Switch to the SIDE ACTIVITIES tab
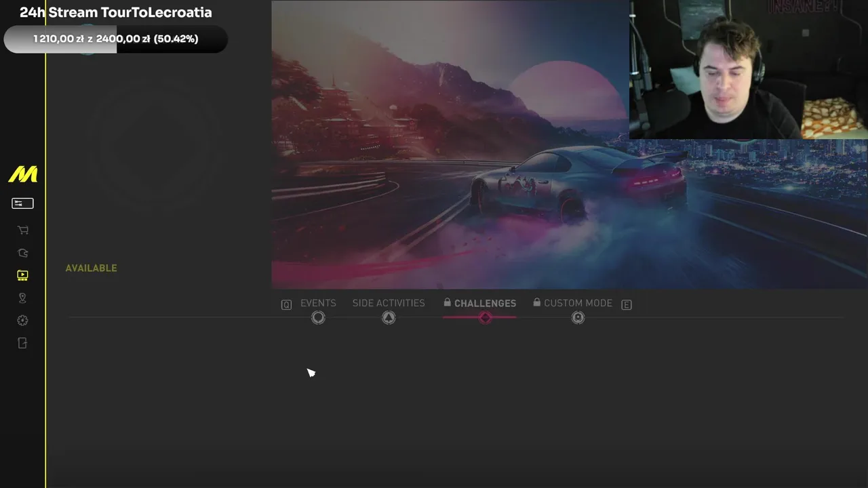This screenshot has width=868, height=488. (x=389, y=303)
